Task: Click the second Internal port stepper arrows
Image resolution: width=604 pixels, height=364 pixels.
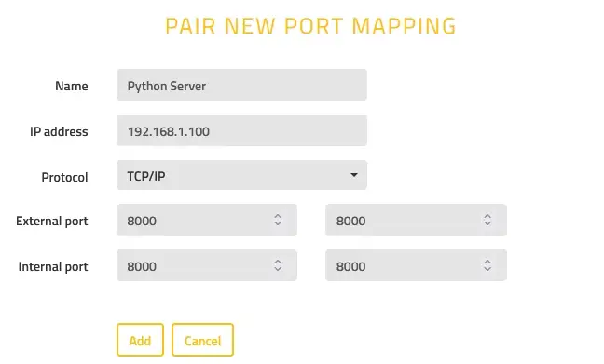Action: tap(487, 265)
